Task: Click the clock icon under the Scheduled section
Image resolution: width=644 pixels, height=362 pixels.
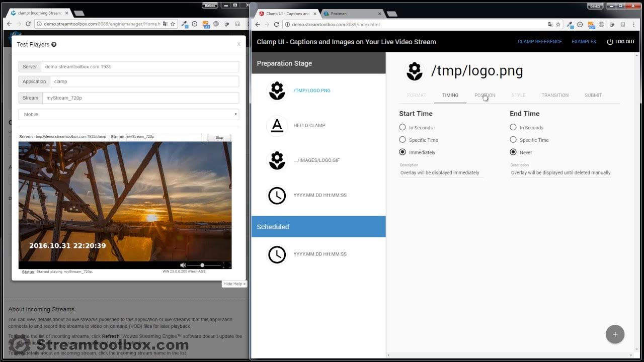Action: [277, 254]
